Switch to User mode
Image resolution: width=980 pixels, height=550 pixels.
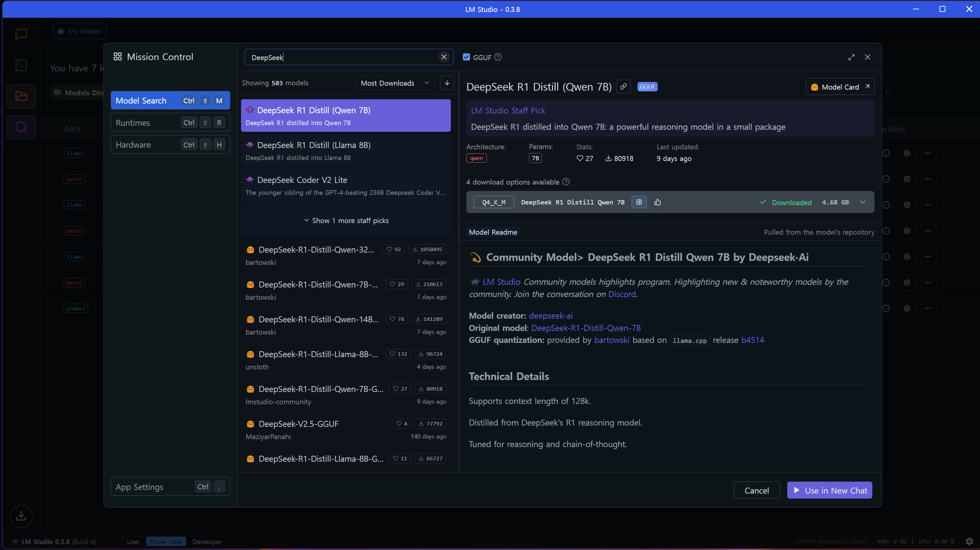(133, 542)
